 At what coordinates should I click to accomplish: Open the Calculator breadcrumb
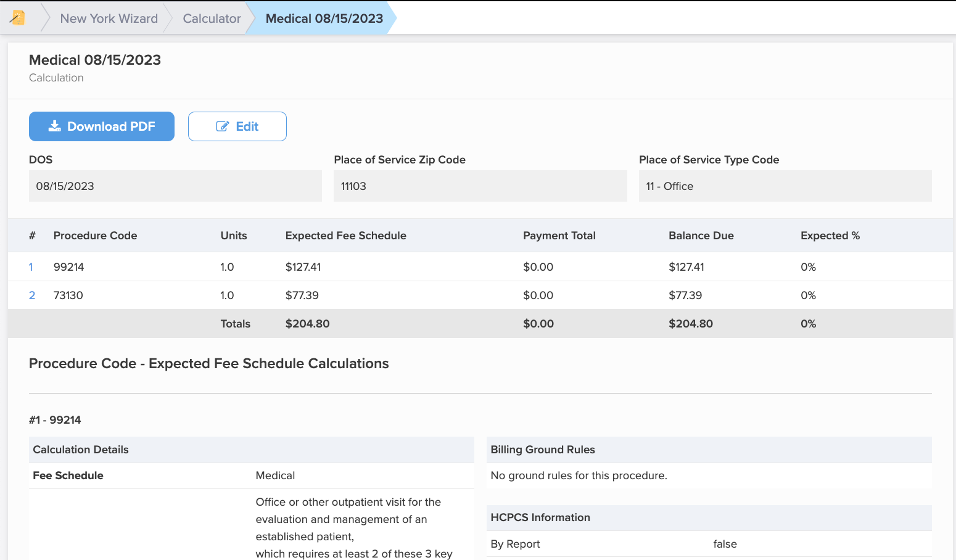pyautogui.click(x=212, y=19)
